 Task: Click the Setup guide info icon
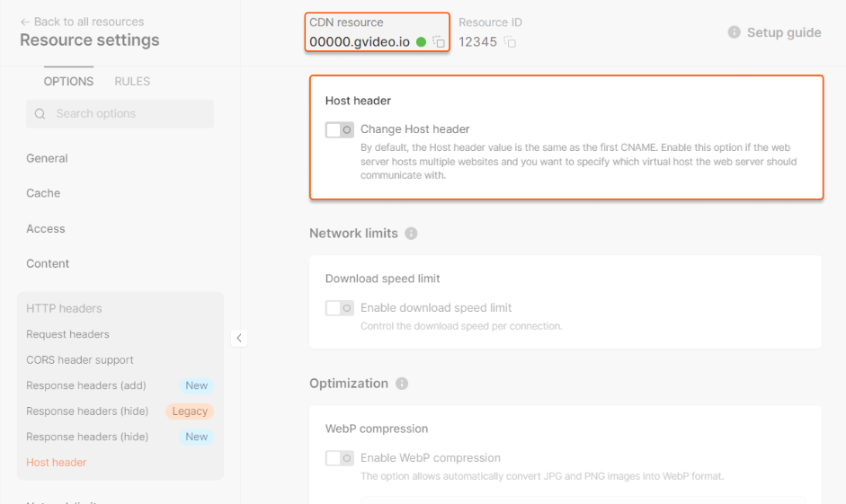pos(734,32)
